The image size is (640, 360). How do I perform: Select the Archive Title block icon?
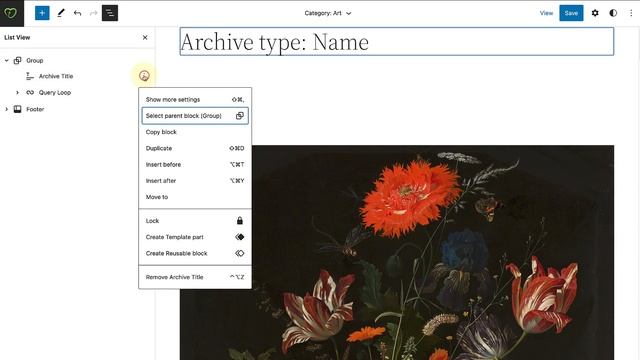click(x=30, y=76)
